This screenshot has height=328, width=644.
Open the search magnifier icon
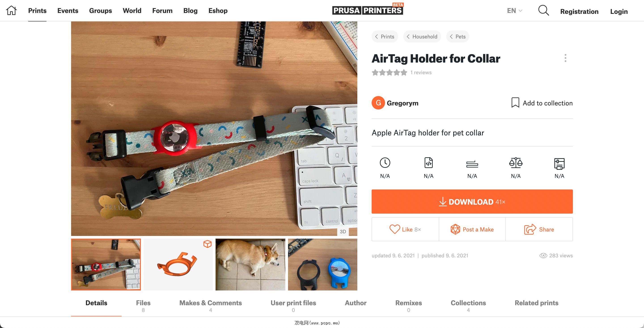[x=543, y=11]
